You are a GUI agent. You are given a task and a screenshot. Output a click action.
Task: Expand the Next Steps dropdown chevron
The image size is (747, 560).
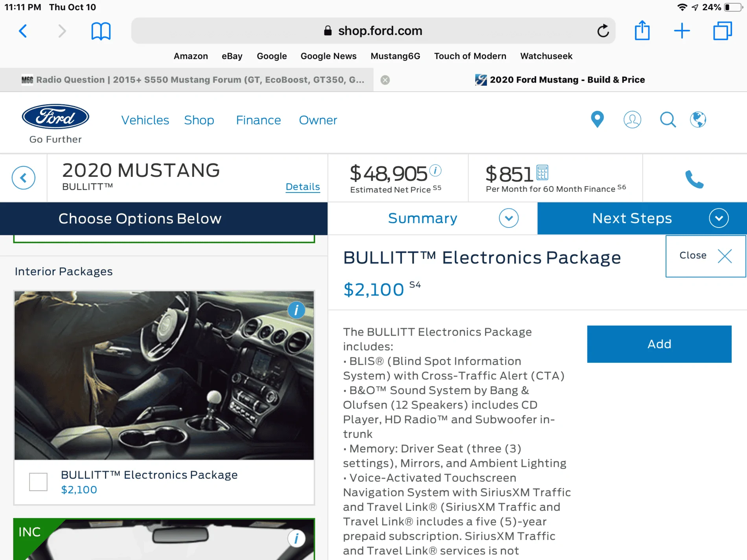[x=719, y=218]
